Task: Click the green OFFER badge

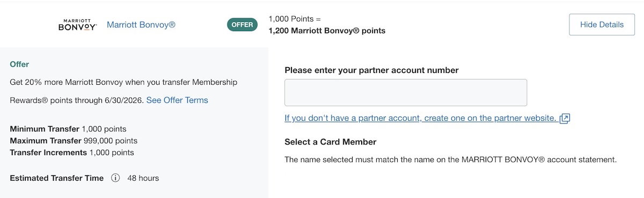Action: pyautogui.click(x=242, y=25)
